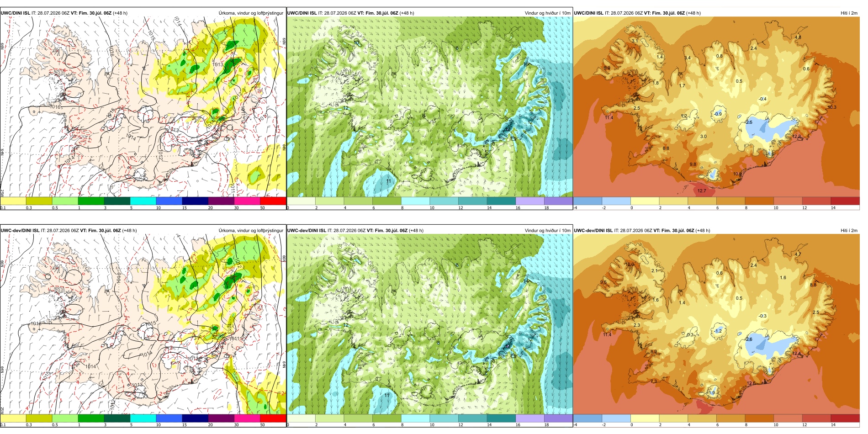Image resolution: width=868 pixels, height=434 pixels.
Task: Pick the yellow 0.1 swatch in UWC-dev precipitation legend
Action: (x=13, y=418)
